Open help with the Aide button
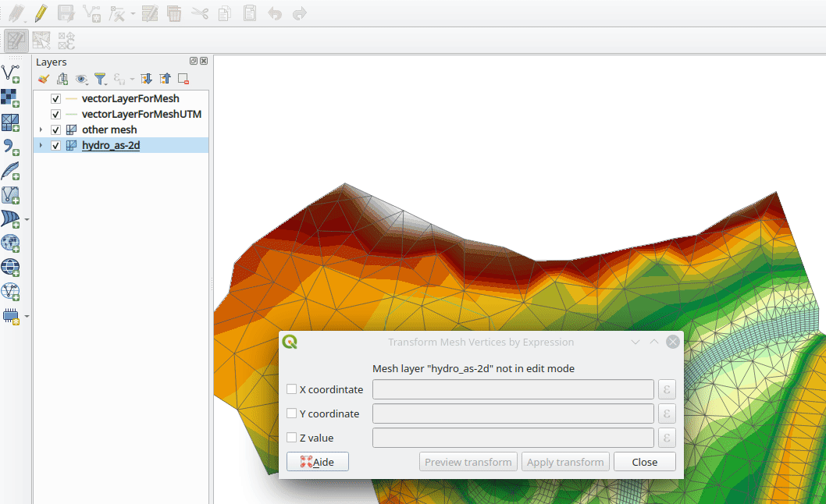The height and width of the screenshot is (504, 826). 317,462
